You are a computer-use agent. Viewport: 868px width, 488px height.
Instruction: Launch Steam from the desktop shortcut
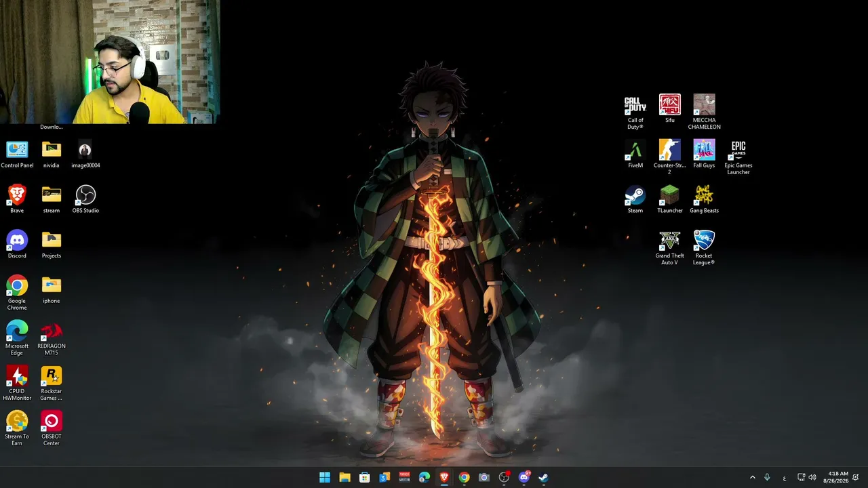pos(635,200)
